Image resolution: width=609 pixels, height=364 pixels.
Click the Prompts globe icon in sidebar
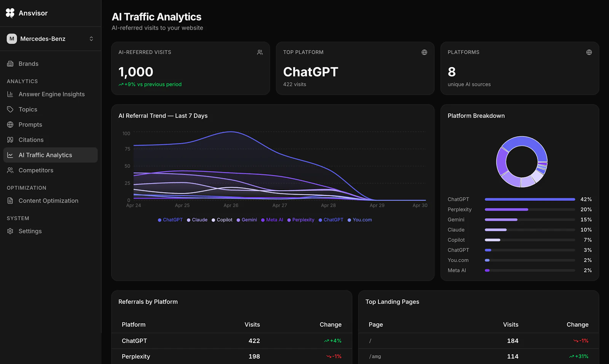click(x=10, y=125)
